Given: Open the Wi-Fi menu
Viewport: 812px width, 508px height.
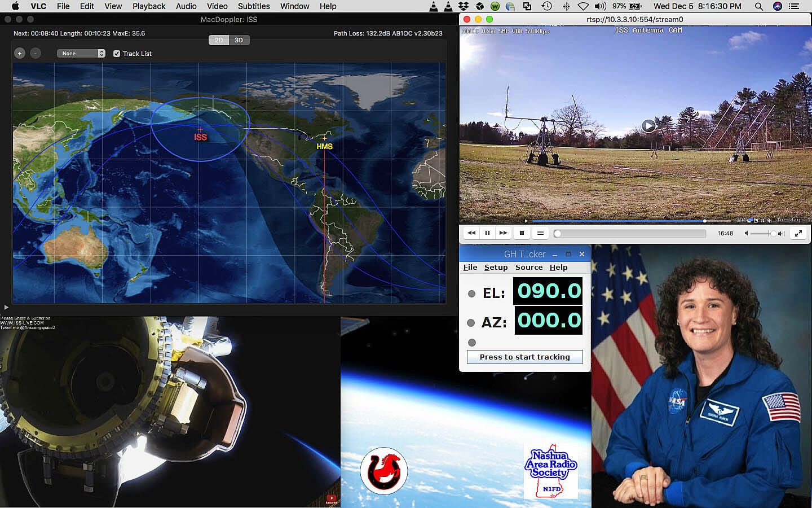Looking at the screenshot, I should tap(584, 6).
